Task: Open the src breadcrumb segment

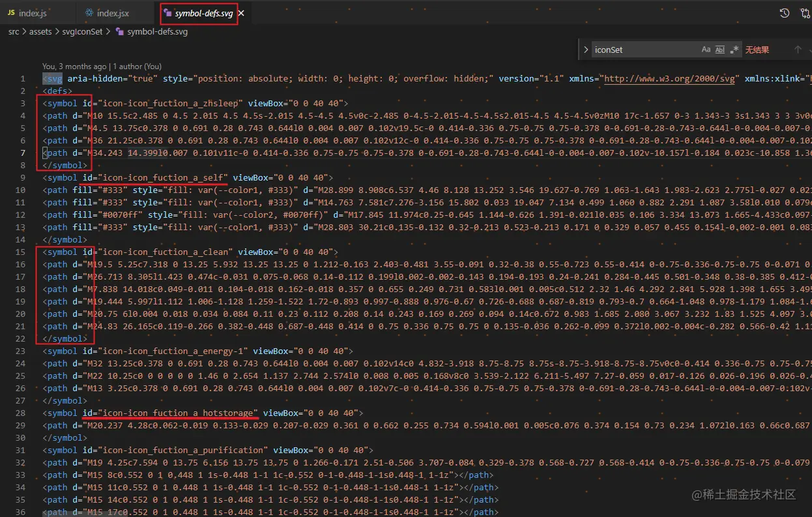Action: (x=14, y=31)
